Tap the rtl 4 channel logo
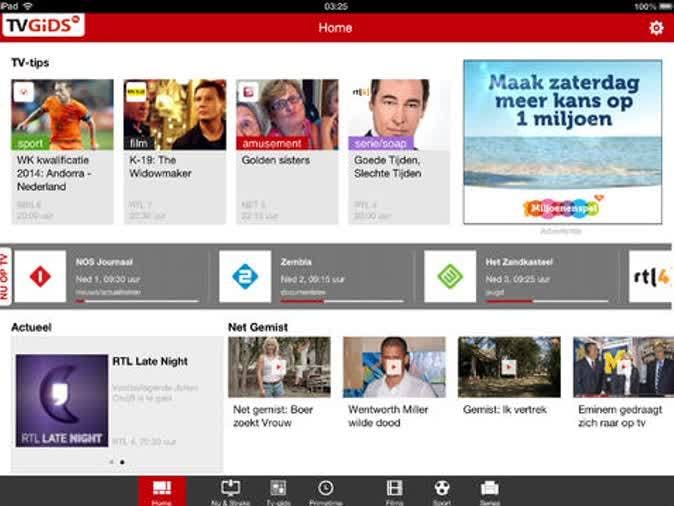The height and width of the screenshot is (506, 674). (651, 276)
